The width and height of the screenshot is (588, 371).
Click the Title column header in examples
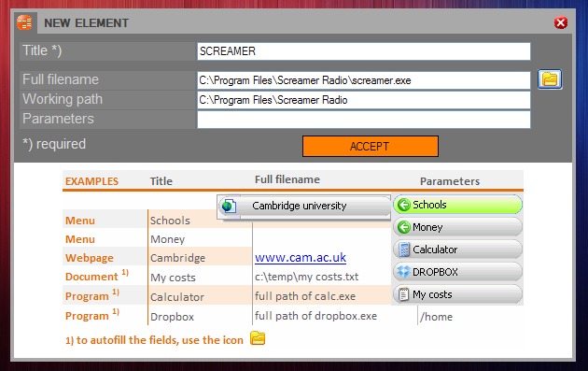click(161, 181)
